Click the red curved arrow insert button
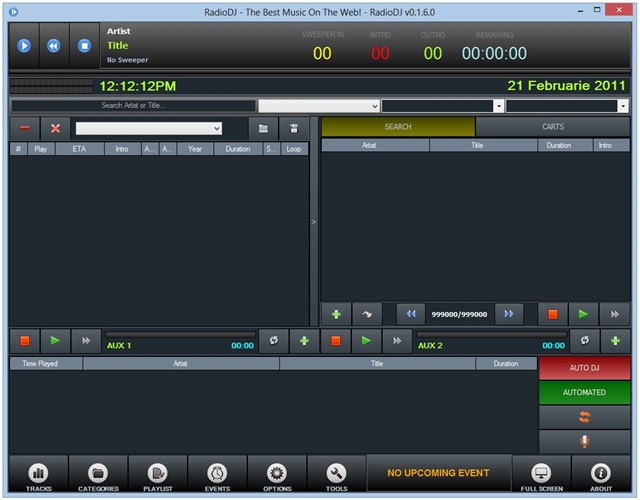Screen dimensions: 640x500 pyautogui.click(x=367, y=314)
